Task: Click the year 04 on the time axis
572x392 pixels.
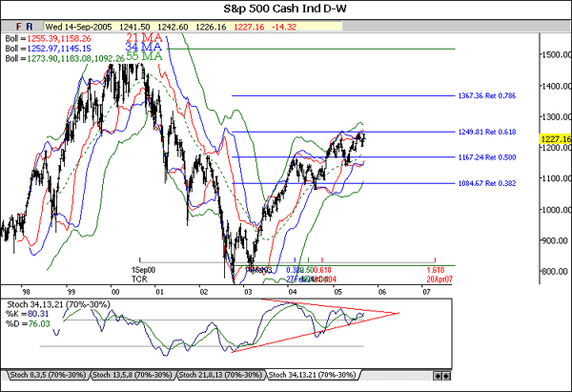Action: 293,292
